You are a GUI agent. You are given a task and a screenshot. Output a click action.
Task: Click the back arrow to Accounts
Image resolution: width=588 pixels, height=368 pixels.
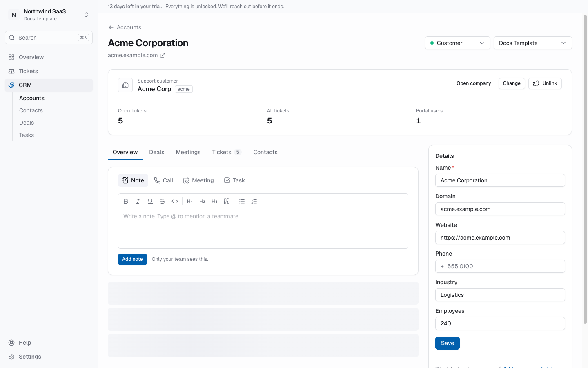(x=111, y=27)
